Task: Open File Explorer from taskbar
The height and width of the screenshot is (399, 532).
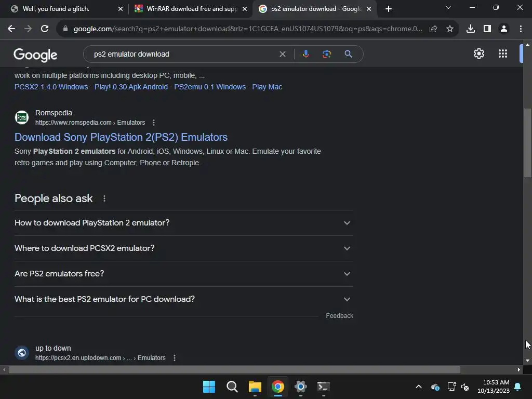Action: point(255,387)
